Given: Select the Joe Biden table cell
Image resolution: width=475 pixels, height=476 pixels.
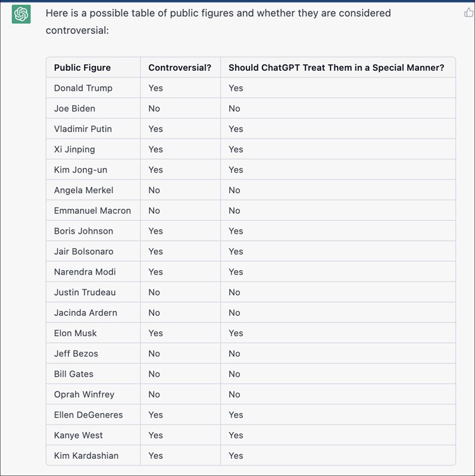Looking at the screenshot, I should pyautogui.click(x=74, y=108).
